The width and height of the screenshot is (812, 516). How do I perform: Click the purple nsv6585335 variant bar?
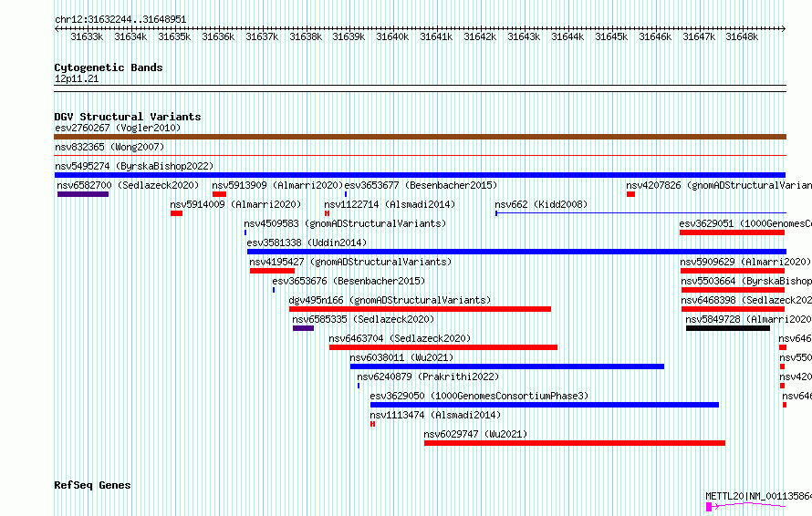(x=303, y=328)
